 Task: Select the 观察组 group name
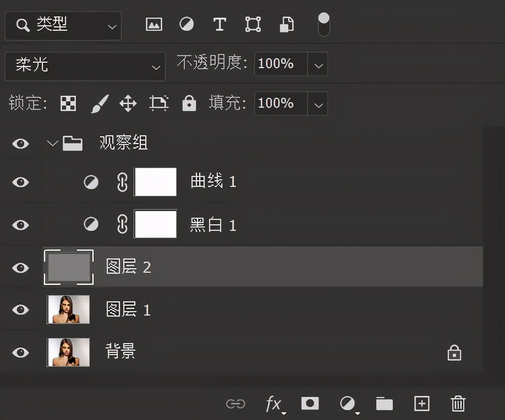(x=124, y=142)
